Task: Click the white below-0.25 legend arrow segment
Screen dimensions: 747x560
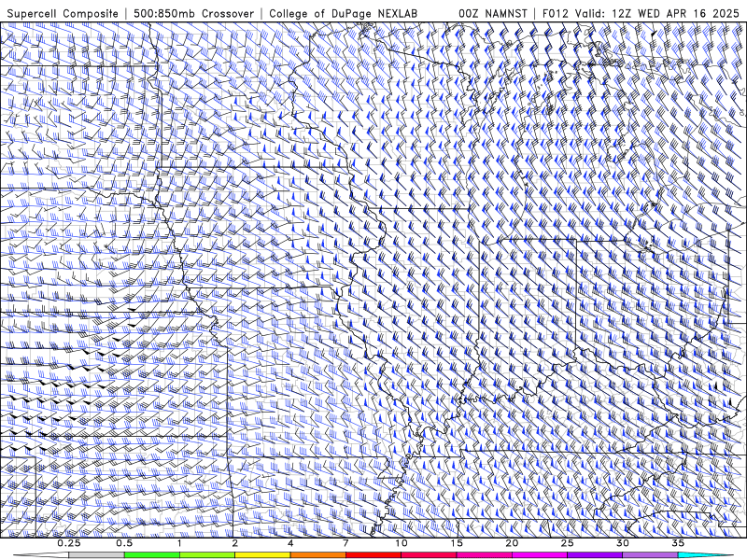Action: click(41, 555)
